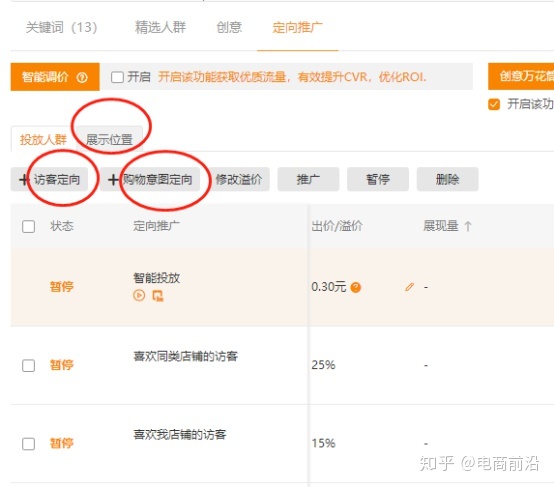Click the 0.30元 bid value
This screenshot has height=487, width=554.
(x=329, y=287)
